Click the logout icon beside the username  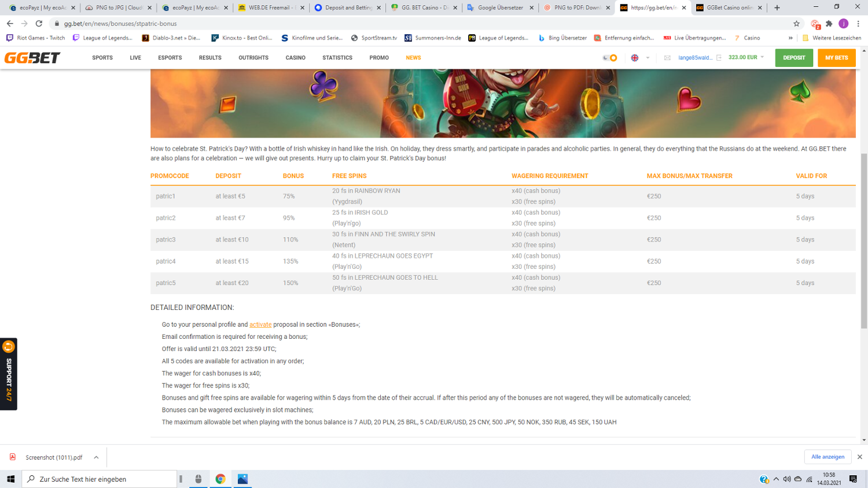pos(719,58)
